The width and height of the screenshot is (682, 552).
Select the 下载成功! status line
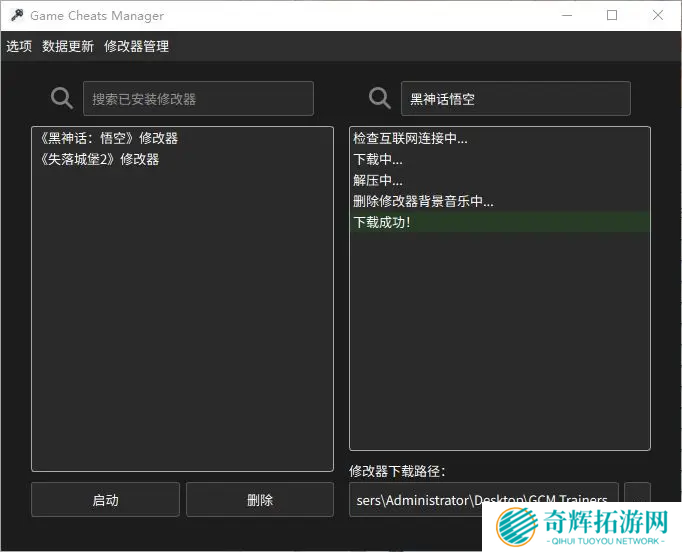point(382,222)
